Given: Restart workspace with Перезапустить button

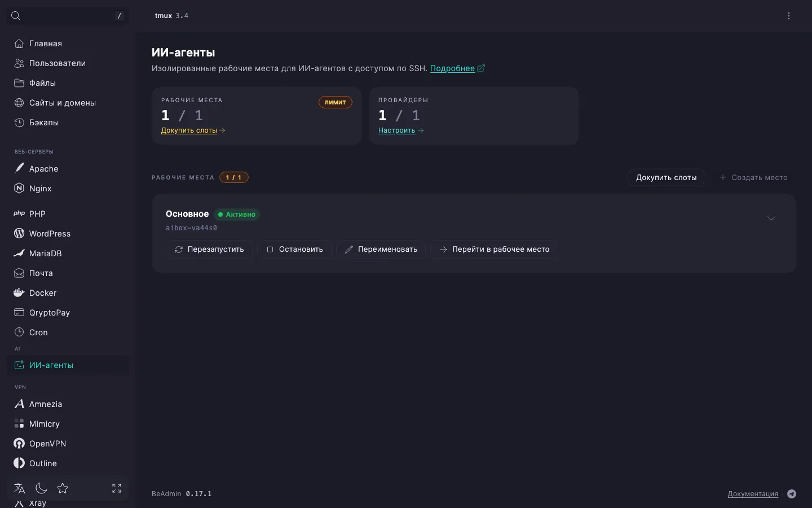Looking at the screenshot, I should 209,249.
